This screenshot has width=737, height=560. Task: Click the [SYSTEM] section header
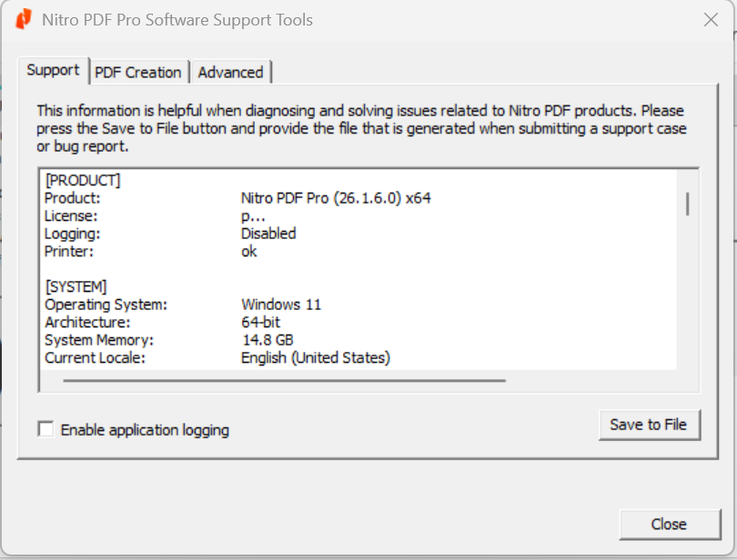tap(76, 286)
